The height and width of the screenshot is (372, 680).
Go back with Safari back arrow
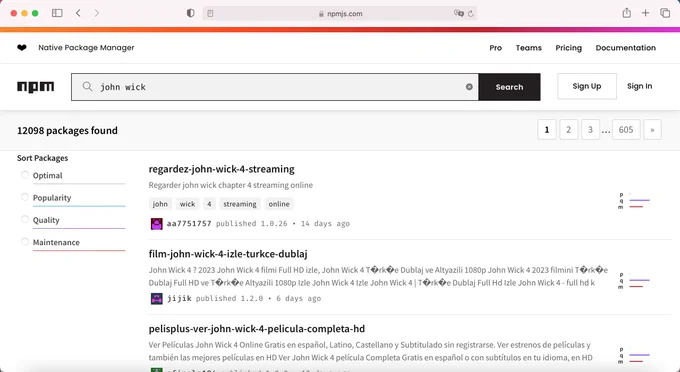pos(78,13)
